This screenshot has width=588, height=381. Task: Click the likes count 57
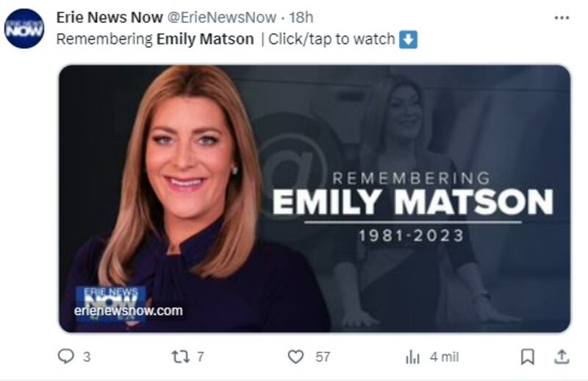[x=323, y=357]
